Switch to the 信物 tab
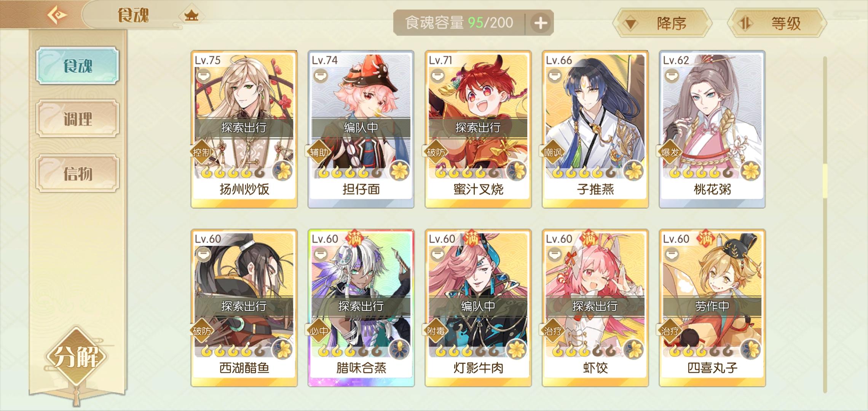This screenshot has width=868, height=411. [x=78, y=174]
